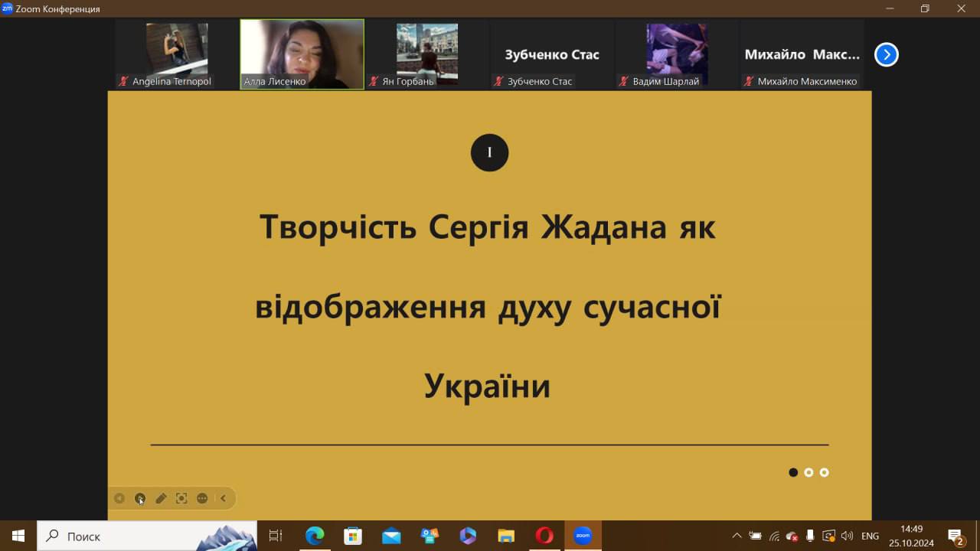Viewport: 980px width, 551px height.
Task: Click the Zoom app taskbar button
Action: pos(583,536)
